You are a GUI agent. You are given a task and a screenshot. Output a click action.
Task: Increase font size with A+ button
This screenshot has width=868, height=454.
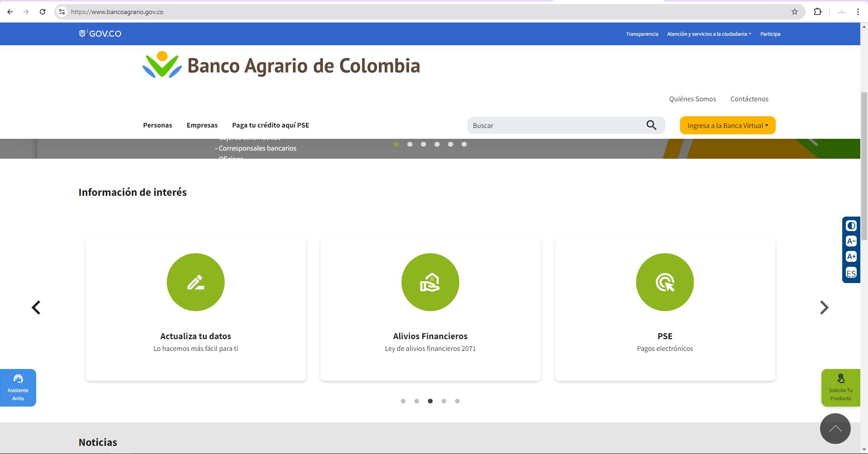pos(851,257)
